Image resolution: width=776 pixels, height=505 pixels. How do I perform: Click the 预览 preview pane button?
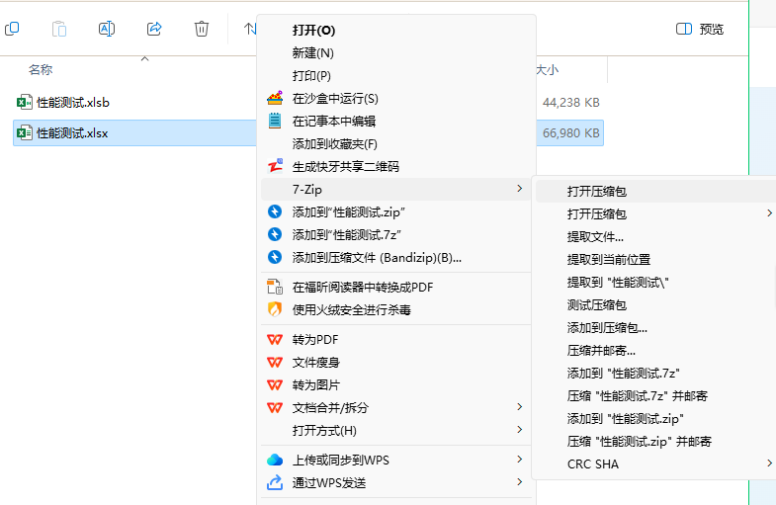point(700,29)
